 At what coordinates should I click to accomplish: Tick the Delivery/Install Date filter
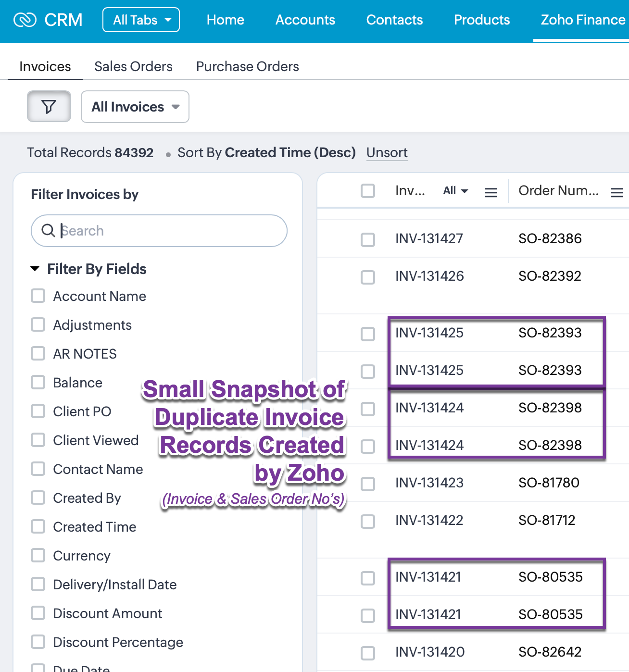[x=38, y=584]
